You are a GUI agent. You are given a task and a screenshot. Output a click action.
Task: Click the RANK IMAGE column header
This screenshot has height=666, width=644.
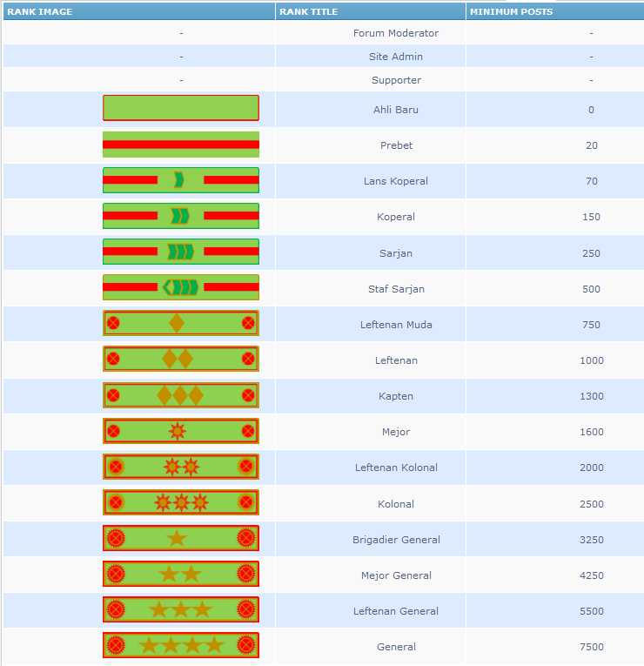point(139,11)
